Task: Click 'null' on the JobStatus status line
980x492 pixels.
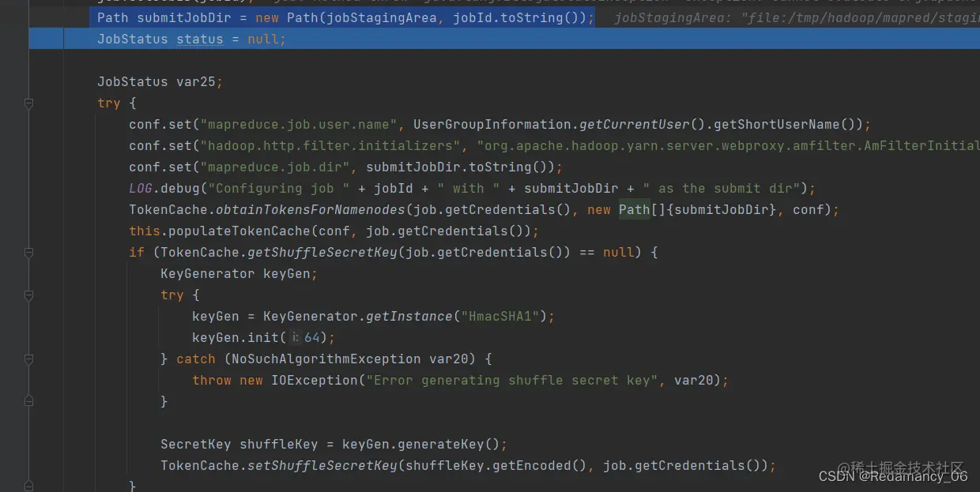Action: (262, 39)
